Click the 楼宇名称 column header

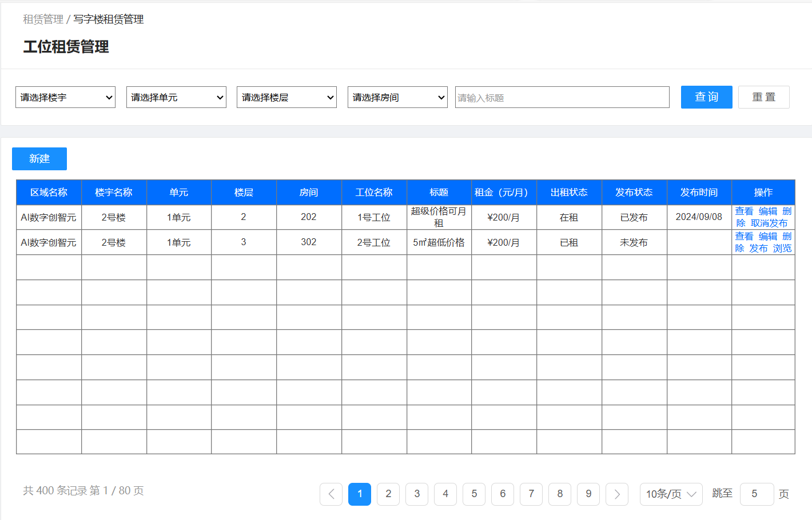(114, 193)
